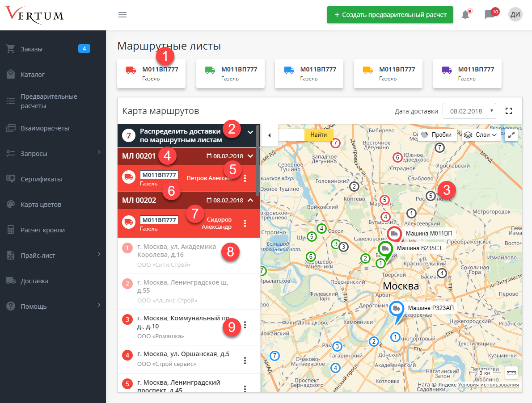Open the three-dot menu for Петров Алексей
This screenshot has height=403, width=532.
pyautogui.click(x=245, y=178)
